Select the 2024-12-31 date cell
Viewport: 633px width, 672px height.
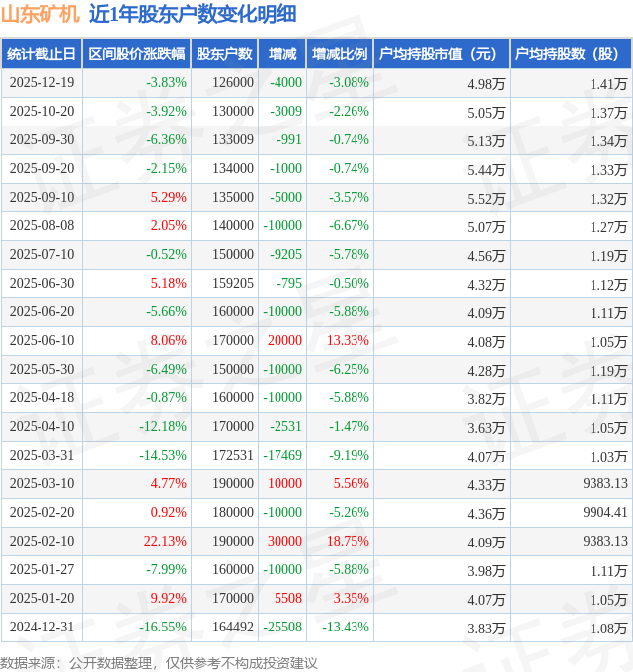[41, 627]
